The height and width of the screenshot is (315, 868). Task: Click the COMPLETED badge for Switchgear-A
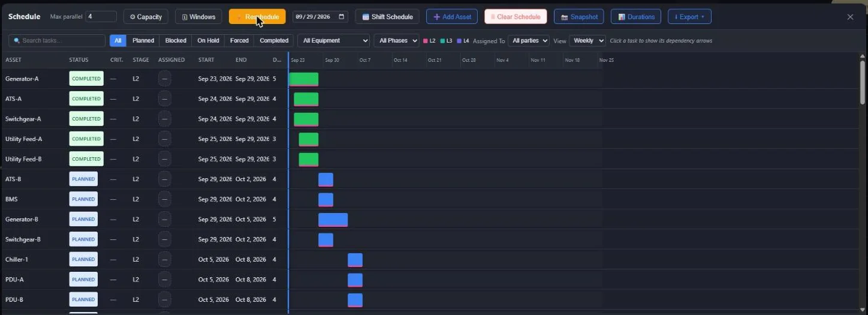pos(86,119)
